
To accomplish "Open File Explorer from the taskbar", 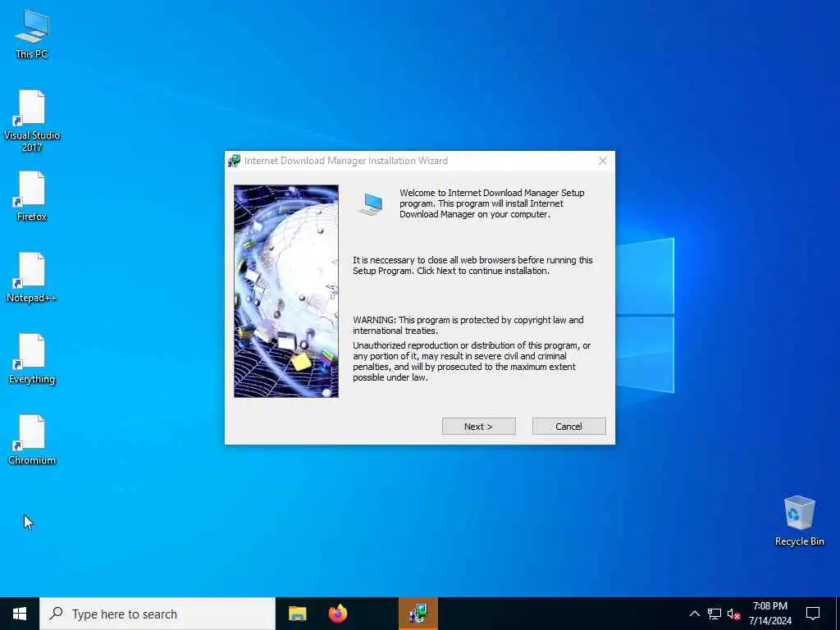I will pyautogui.click(x=297, y=614).
